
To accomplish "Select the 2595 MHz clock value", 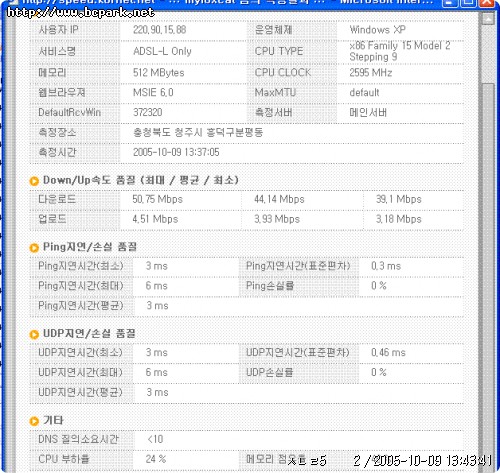I will [x=371, y=73].
